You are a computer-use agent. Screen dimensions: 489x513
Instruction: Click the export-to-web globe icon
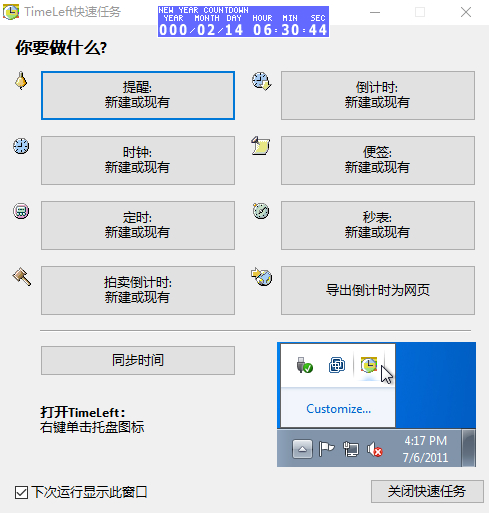pyautogui.click(x=262, y=276)
